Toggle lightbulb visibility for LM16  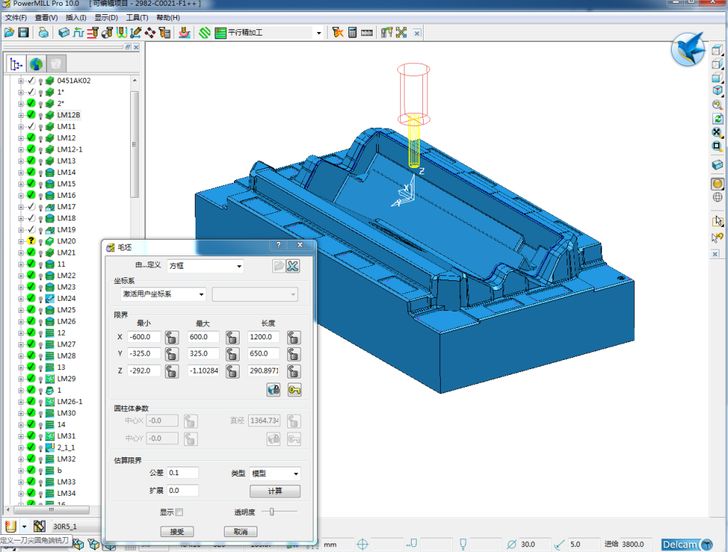click(x=41, y=196)
